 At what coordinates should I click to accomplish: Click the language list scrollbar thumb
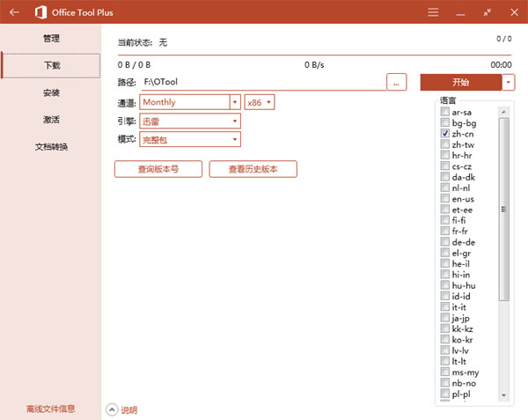pos(504,209)
